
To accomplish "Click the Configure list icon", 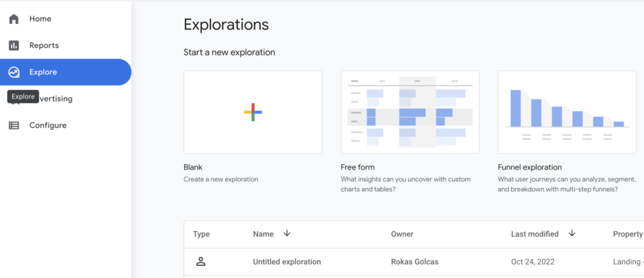I will 14,126.
